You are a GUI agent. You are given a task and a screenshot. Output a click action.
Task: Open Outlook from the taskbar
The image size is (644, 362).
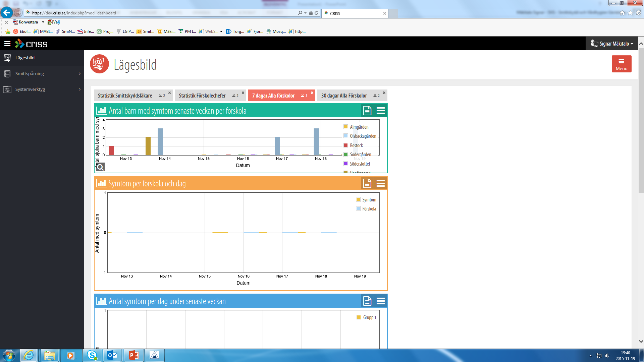pyautogui.click(x=112, y=355)
